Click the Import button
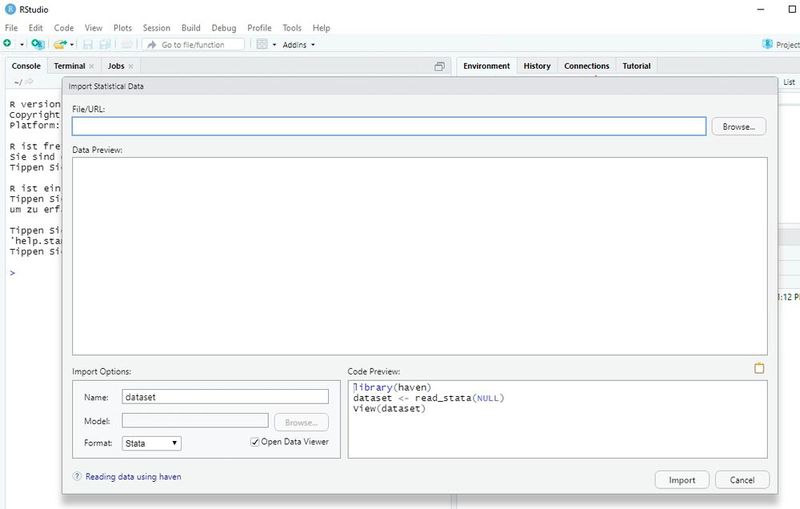Viewport: 800px width, 509px height. click(682, 480)
